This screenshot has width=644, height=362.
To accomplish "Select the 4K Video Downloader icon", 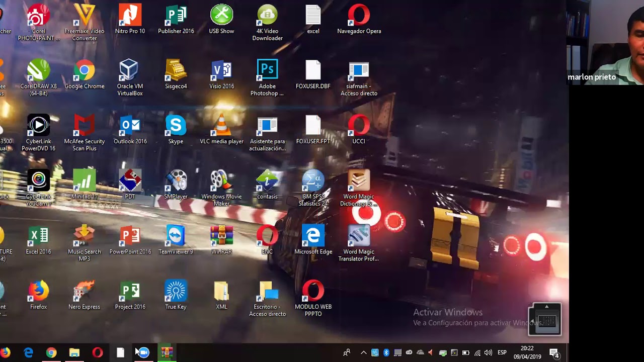I will pyautogui.click(x=267, y=23).
